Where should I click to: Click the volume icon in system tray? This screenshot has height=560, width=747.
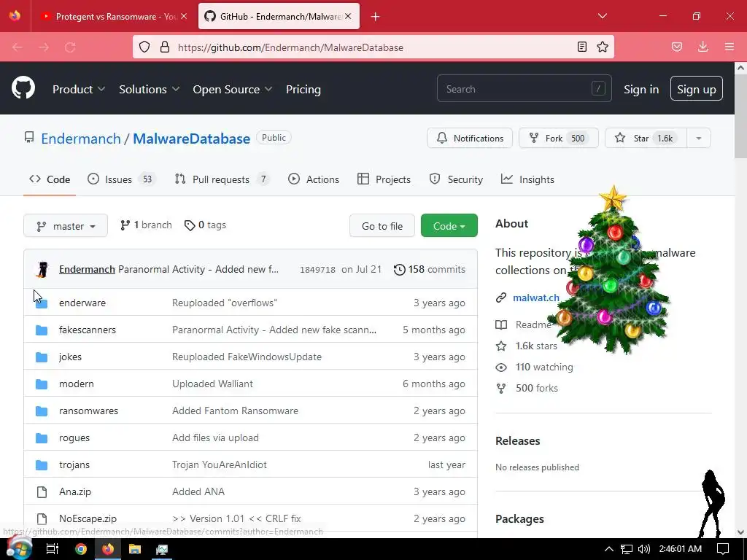[643, 549]
